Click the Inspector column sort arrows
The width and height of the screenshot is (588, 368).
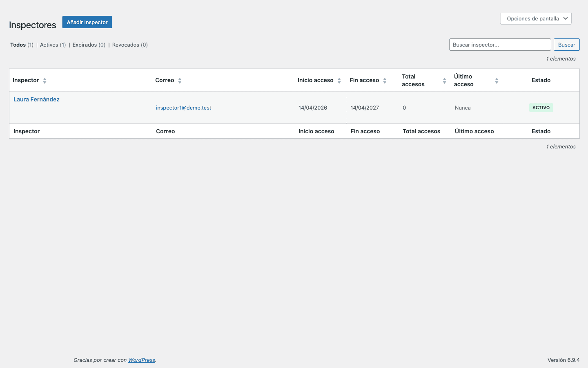pyautogui.click(x=45, y=81)
